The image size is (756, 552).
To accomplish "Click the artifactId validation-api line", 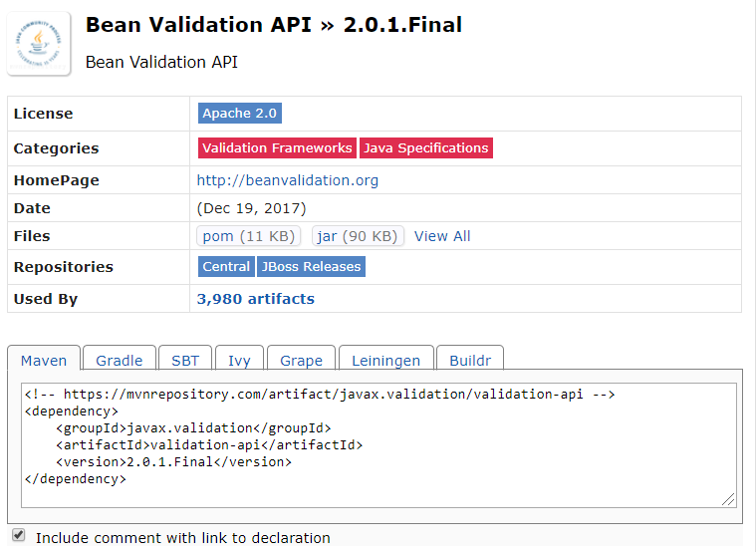I will [209, 444].
